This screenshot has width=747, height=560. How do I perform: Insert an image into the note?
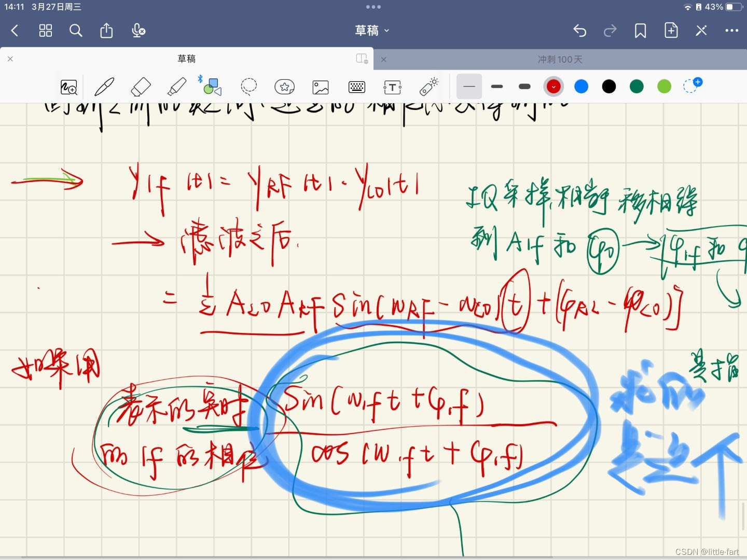coord(321,87)
